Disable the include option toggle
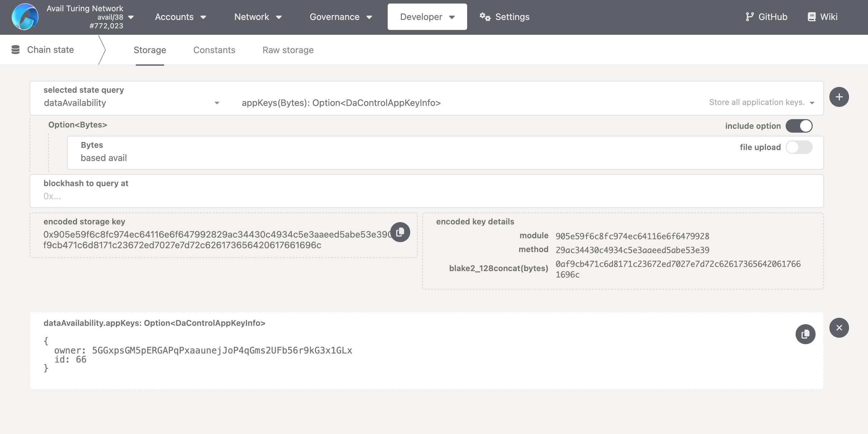Image resolution: width=868 pixels, height=434 pixels. coord(799,126)
